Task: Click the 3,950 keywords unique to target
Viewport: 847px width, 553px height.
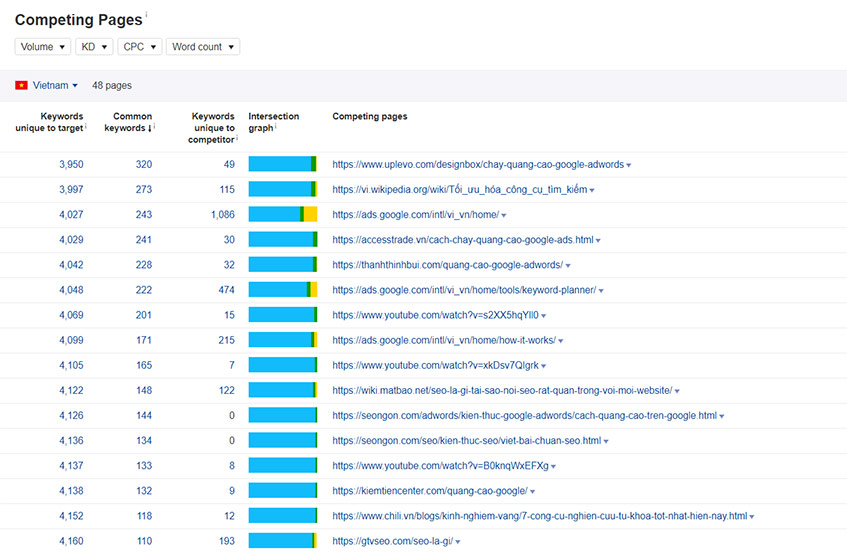Action: tap(71, 164)
